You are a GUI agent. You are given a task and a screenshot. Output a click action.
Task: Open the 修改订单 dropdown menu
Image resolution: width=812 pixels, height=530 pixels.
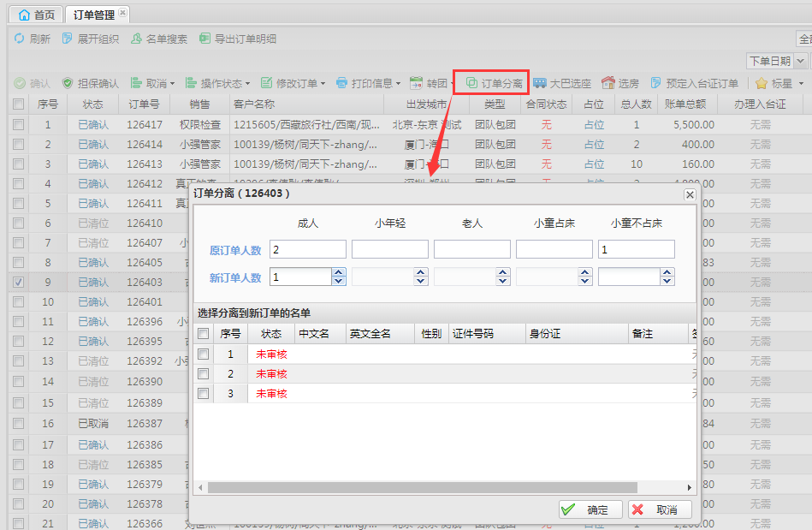click(x=293, y=83)
